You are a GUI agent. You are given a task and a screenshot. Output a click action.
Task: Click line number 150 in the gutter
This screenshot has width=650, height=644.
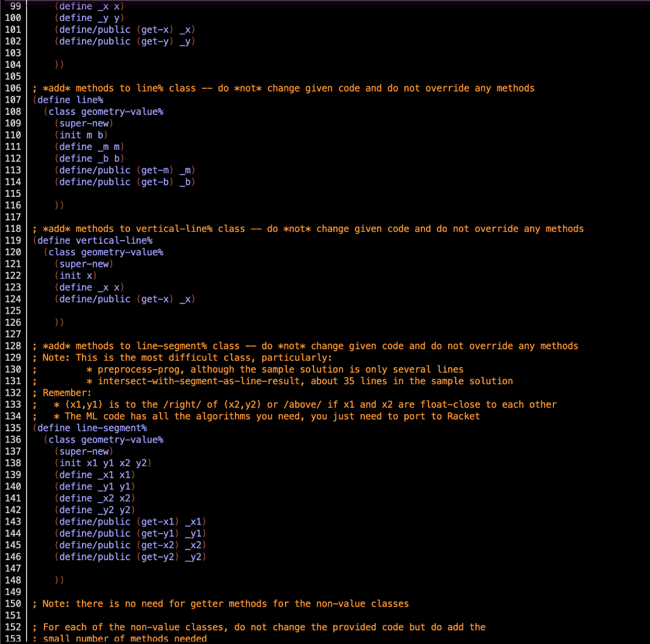click(x=13, y=603)
